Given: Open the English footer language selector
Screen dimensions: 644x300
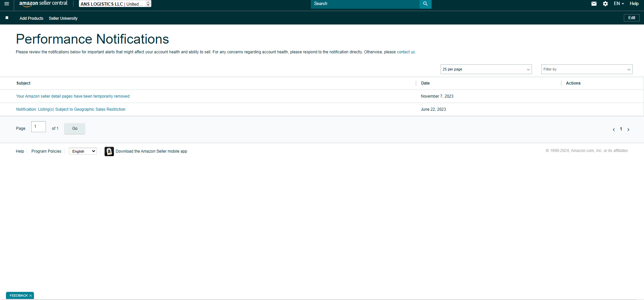Looking at the screenshot, I should tap(83, 151).
